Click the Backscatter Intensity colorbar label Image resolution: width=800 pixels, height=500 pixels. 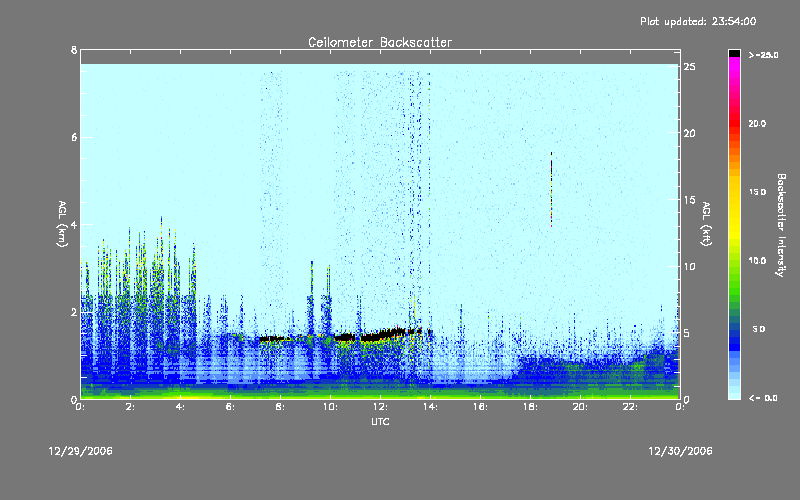point(781,225)
